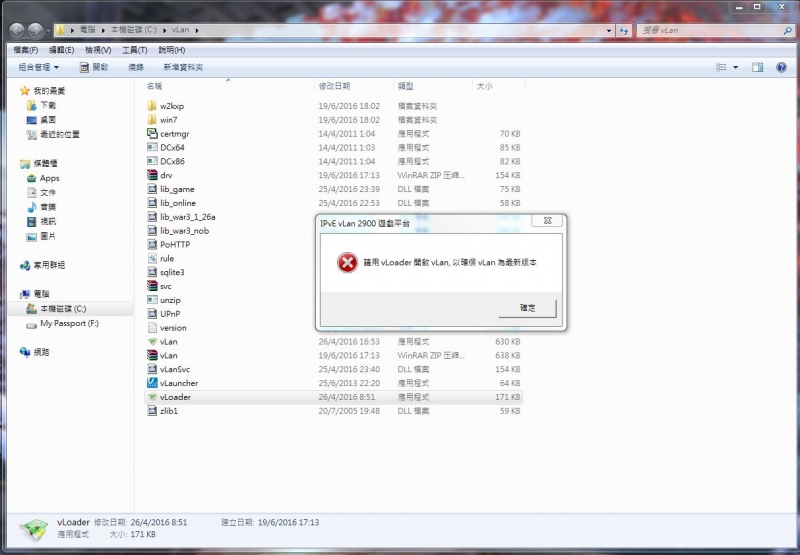
Task: Click the search vLan input field
Action: 709,31
